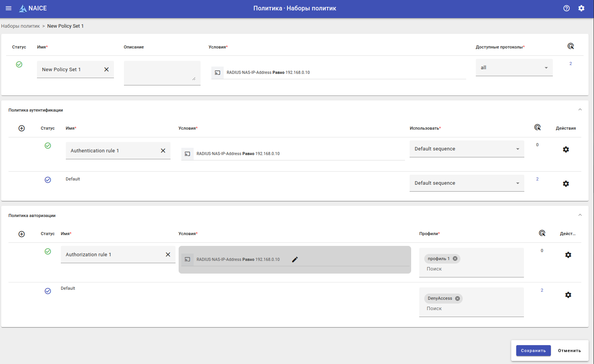This screenshot has height=364, width=594.
Task: Open the settings gear in top bar
Action: coord(581,8)
